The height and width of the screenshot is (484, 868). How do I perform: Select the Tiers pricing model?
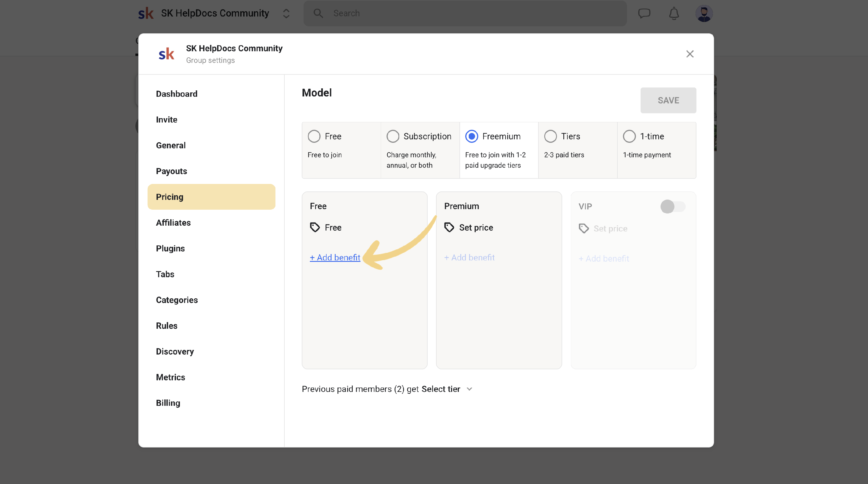click(x=550, y=136)
